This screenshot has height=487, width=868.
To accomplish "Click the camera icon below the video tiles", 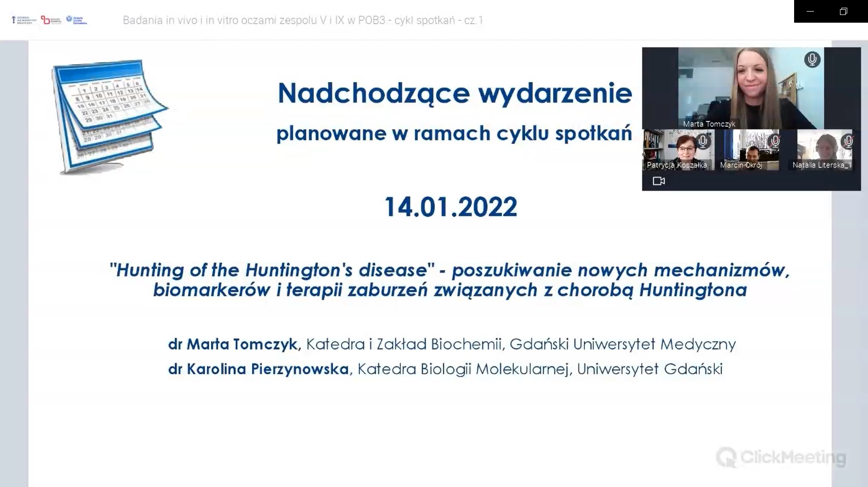I will [659, 181].
